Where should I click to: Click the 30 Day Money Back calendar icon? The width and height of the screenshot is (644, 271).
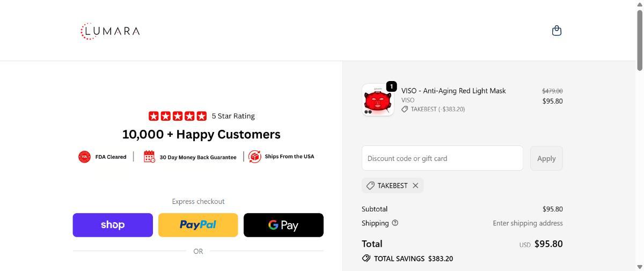[149, 157]
